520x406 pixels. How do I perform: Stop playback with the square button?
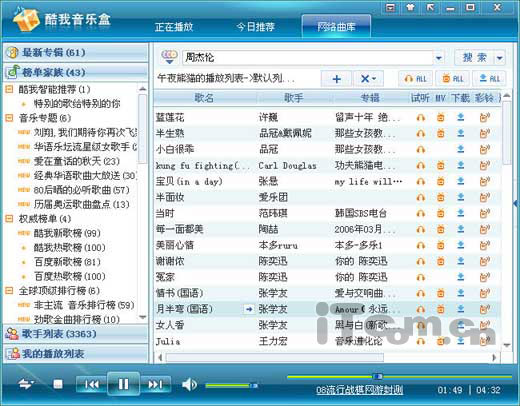coord(58,384)
